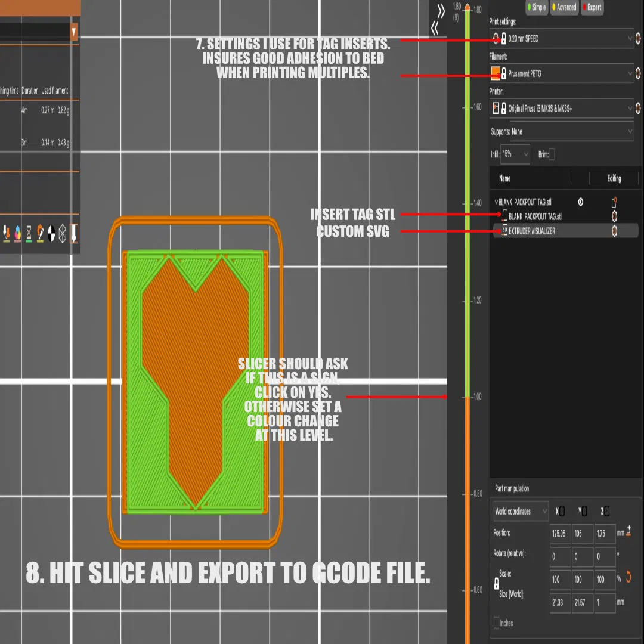Click the 0.20mm SPEED preset lock icon
The image size is (644, 644).
pos(503,39)
